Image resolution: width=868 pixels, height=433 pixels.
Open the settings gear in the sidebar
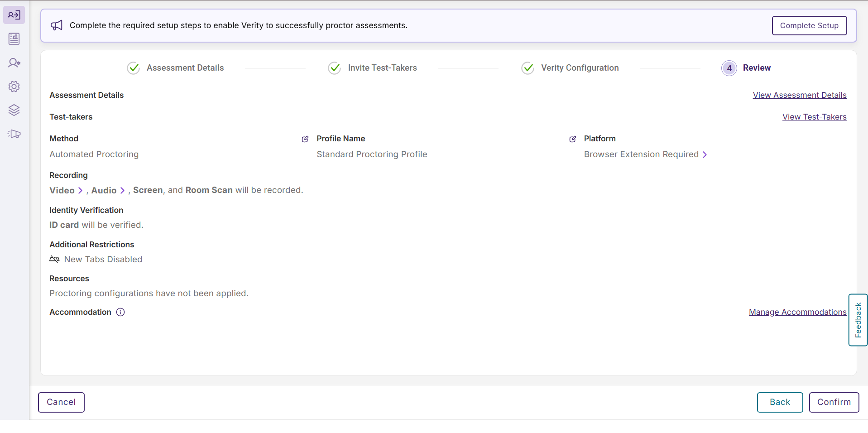[x=14, y=87]
